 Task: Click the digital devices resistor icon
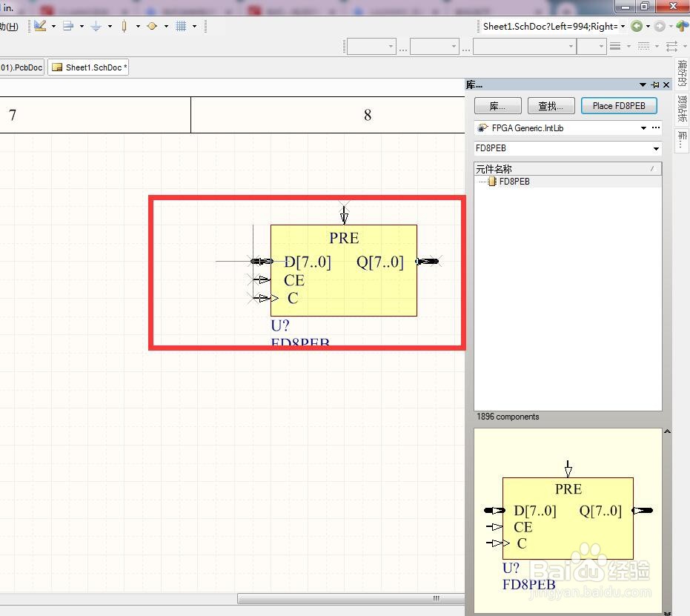pyautogui.click(x=124, y=27)
